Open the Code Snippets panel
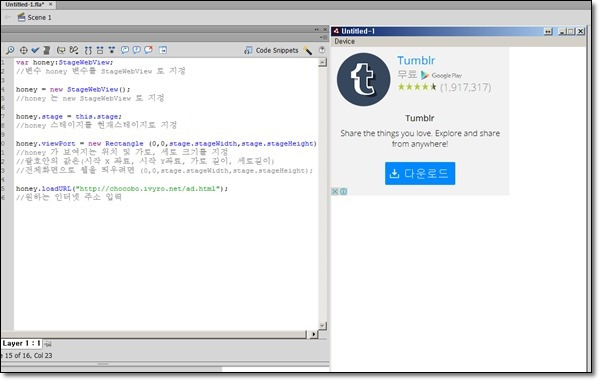 pyautogui.click(x=271, y=50)
